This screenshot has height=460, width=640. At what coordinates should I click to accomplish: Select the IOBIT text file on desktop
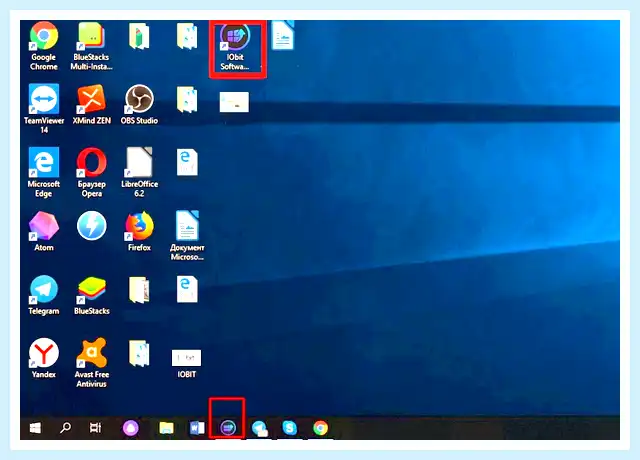pyautogui.click(x=187, y=363)
